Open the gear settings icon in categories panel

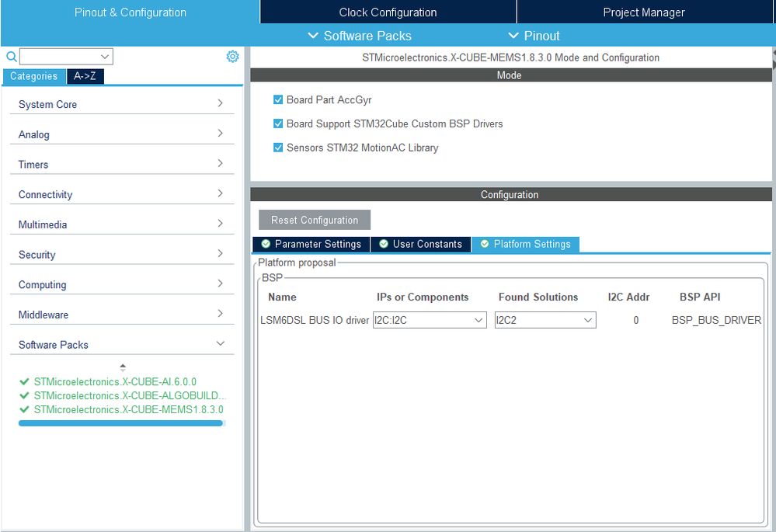[x=232, y=57]
